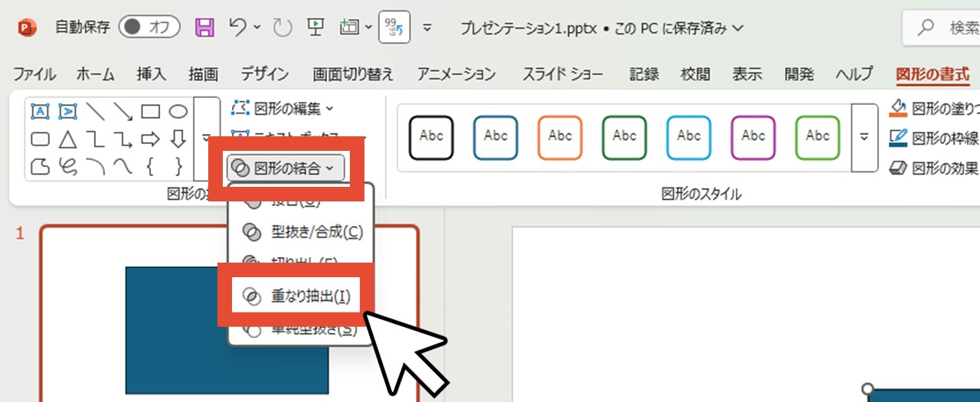980x402 pixels.
Task: Click 図形の塗りつぶし shape fill button
Action: pyautogui.click(x=934, y=109)
